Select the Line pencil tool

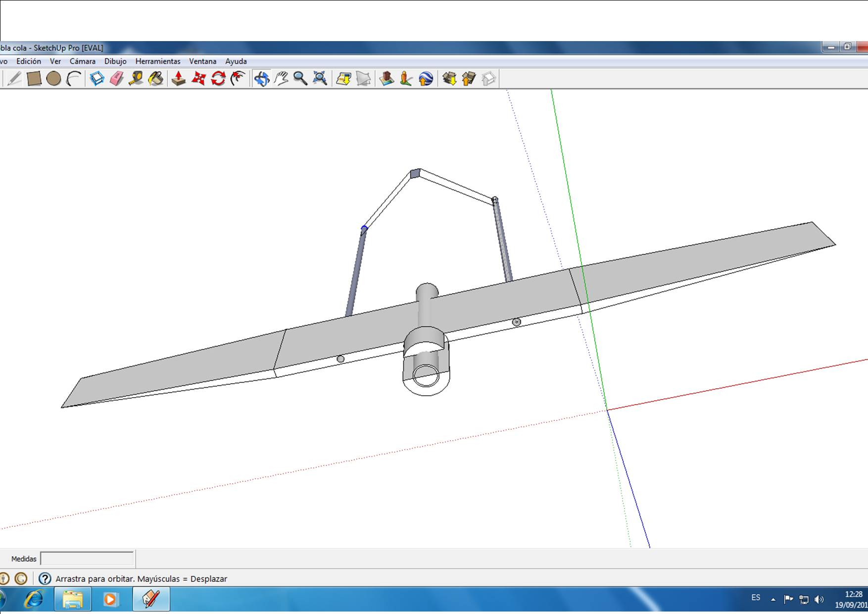click(14, 79)
